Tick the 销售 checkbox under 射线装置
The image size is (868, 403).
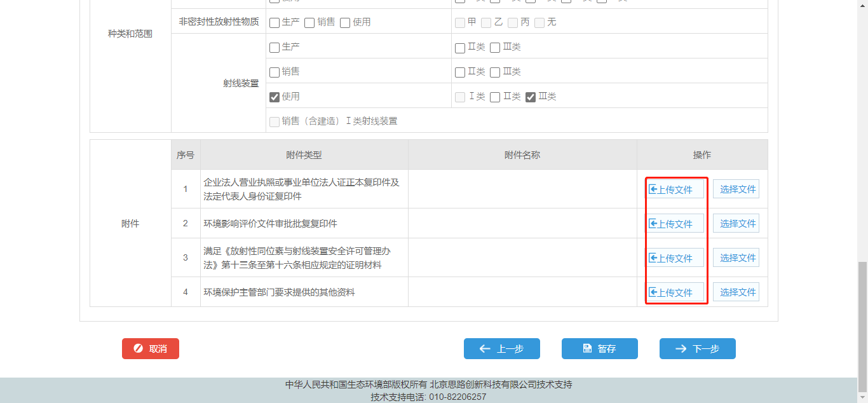tap(275, 72)
